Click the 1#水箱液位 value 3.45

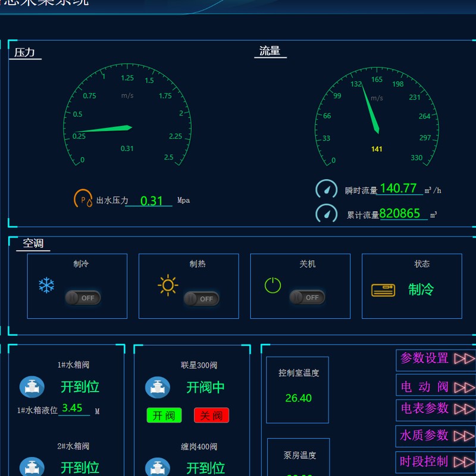[72, 408]
